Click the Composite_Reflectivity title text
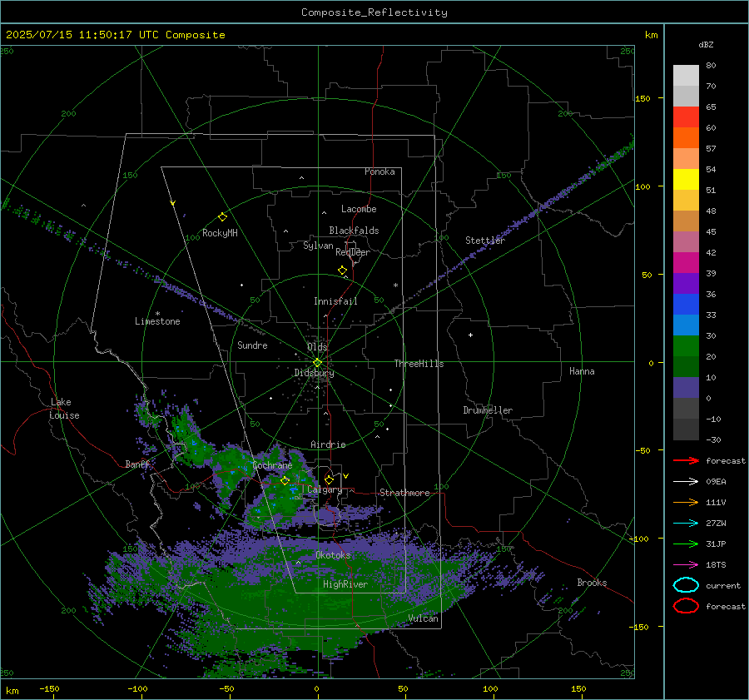This screenshot has width=749, height=700. coord(374,12)
